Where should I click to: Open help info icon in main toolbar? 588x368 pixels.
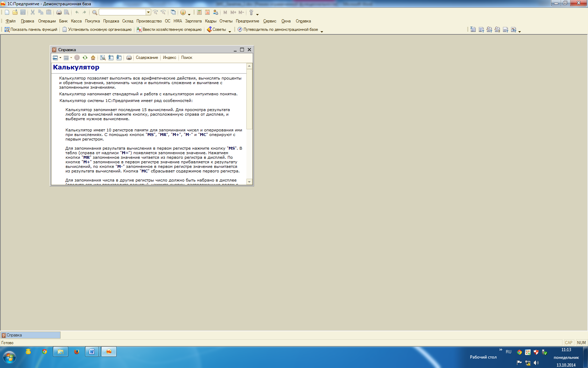pos(183,12)
